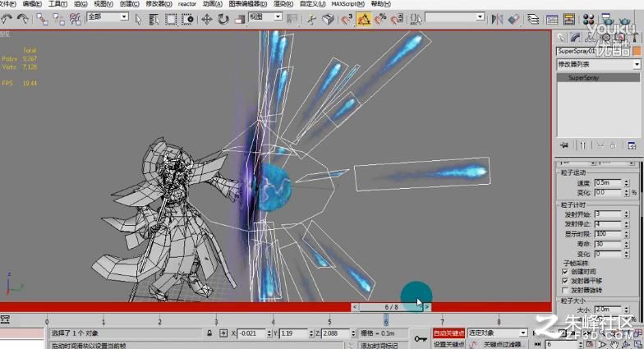Open the reactor menu

[x=187, y=3]
